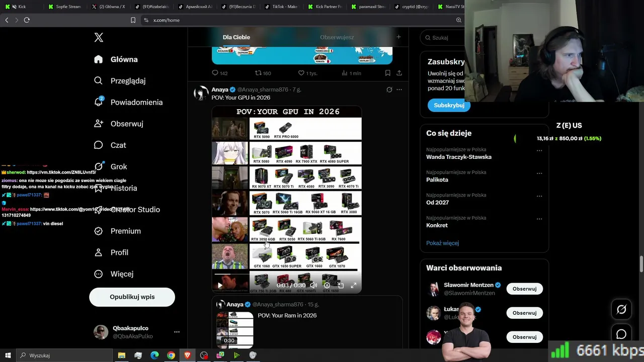Open Grok from the sidebar

point(111,166)
